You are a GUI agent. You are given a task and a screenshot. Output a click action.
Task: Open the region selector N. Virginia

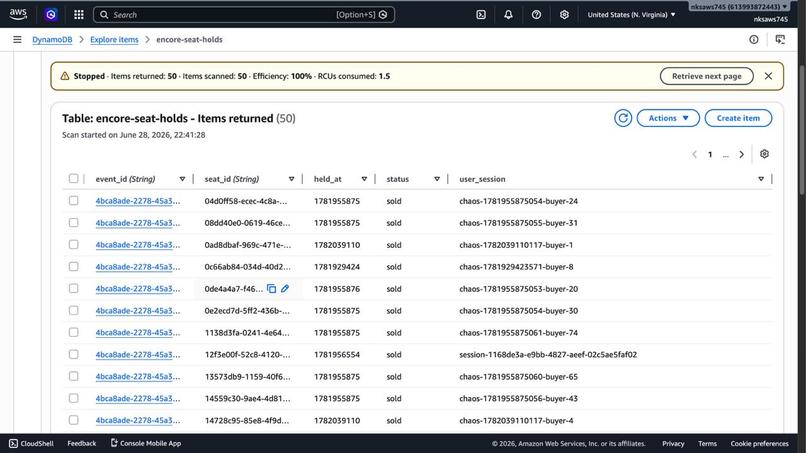click(631, 14)
